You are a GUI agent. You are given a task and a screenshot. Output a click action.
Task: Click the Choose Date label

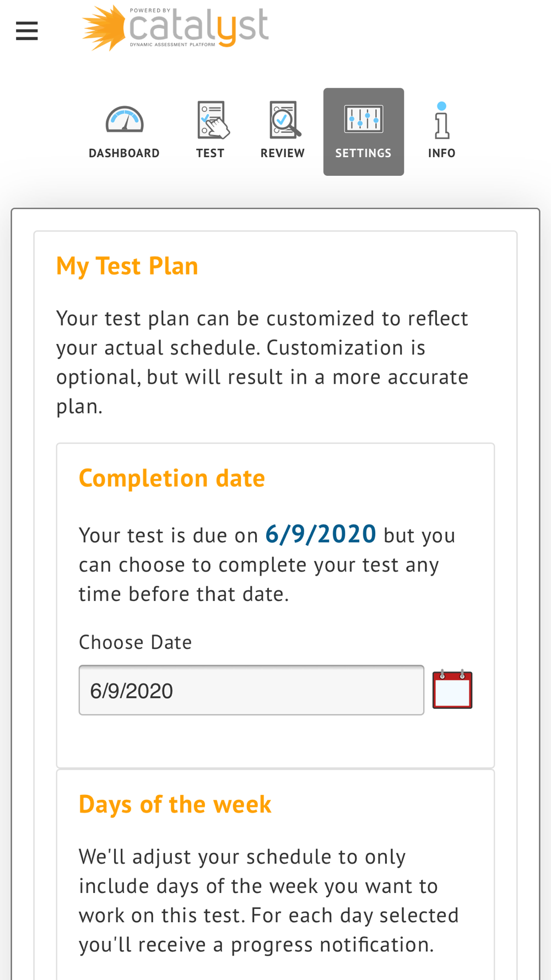(136, 642)
